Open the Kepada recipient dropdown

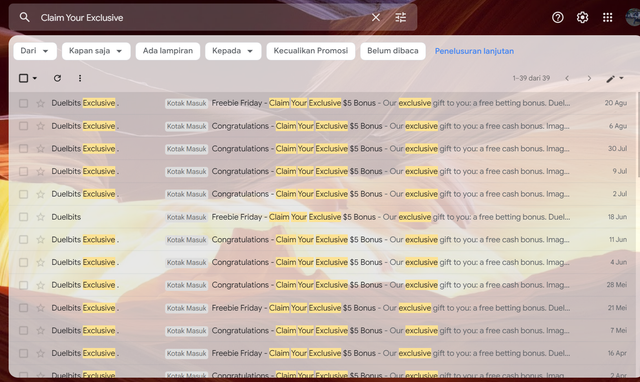(x=233, y=51)
